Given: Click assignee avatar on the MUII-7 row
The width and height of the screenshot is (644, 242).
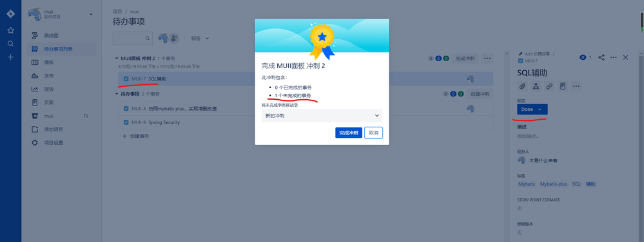Looking at the screenshot, I should [471, 79].
